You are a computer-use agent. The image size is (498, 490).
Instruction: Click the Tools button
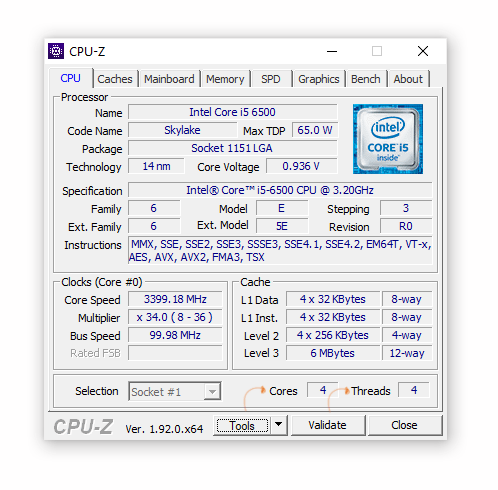tap(242, 426)
